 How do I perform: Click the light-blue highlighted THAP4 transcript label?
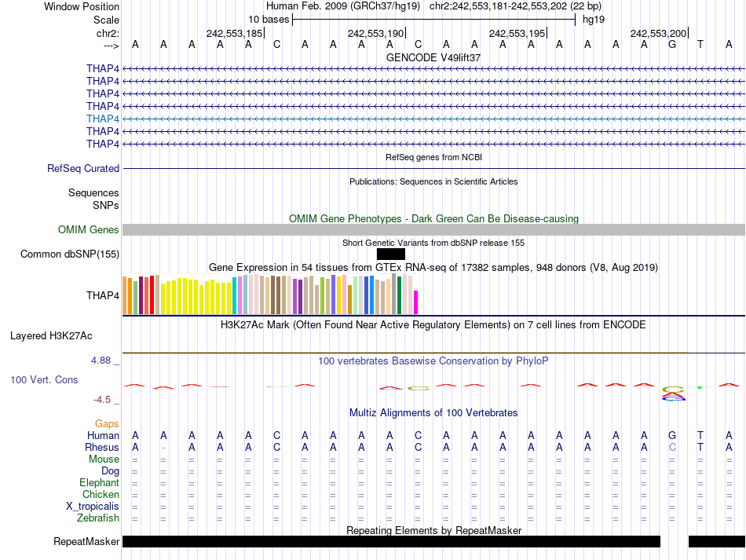pos(103,119)
